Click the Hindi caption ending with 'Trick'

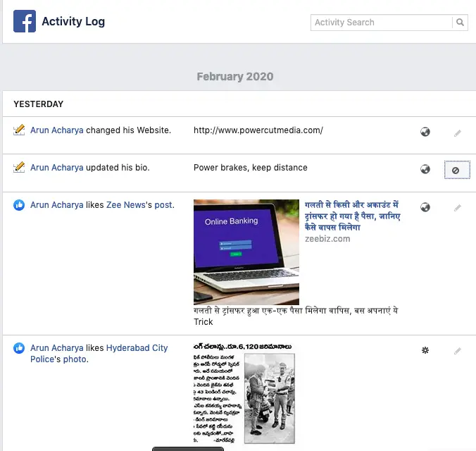click(296, 316)
